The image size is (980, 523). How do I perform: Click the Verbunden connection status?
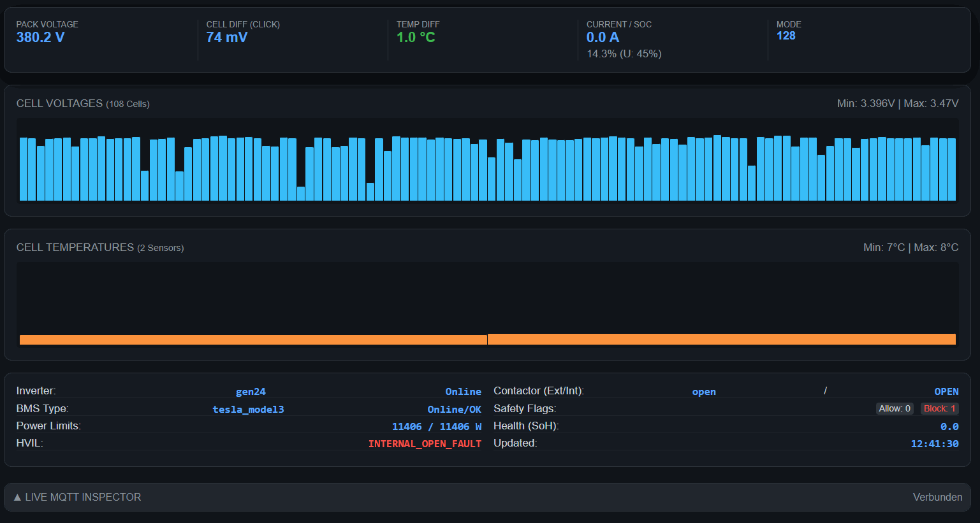(937, 497)
